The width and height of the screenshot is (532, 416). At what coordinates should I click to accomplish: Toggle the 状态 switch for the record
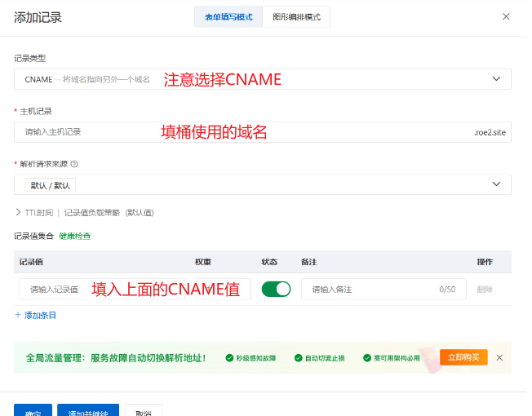click(276, 289)
